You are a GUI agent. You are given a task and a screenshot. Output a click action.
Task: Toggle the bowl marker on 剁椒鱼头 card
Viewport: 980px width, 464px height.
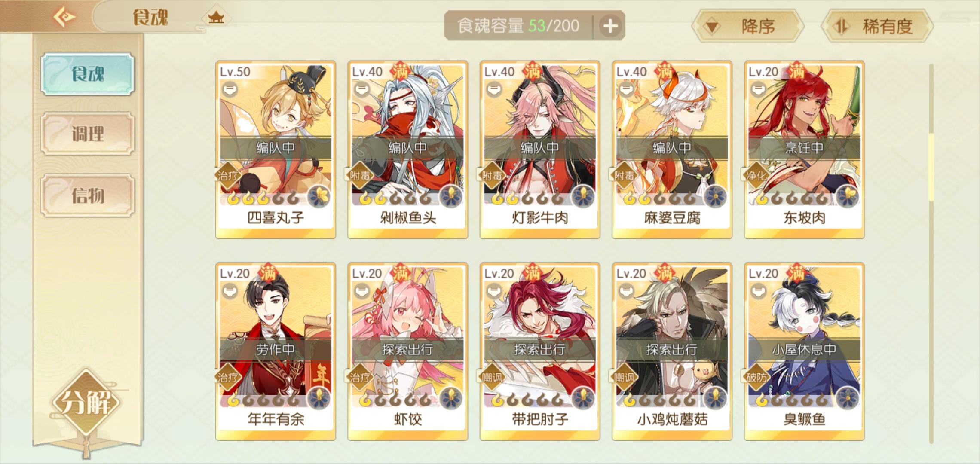(361, 89)
